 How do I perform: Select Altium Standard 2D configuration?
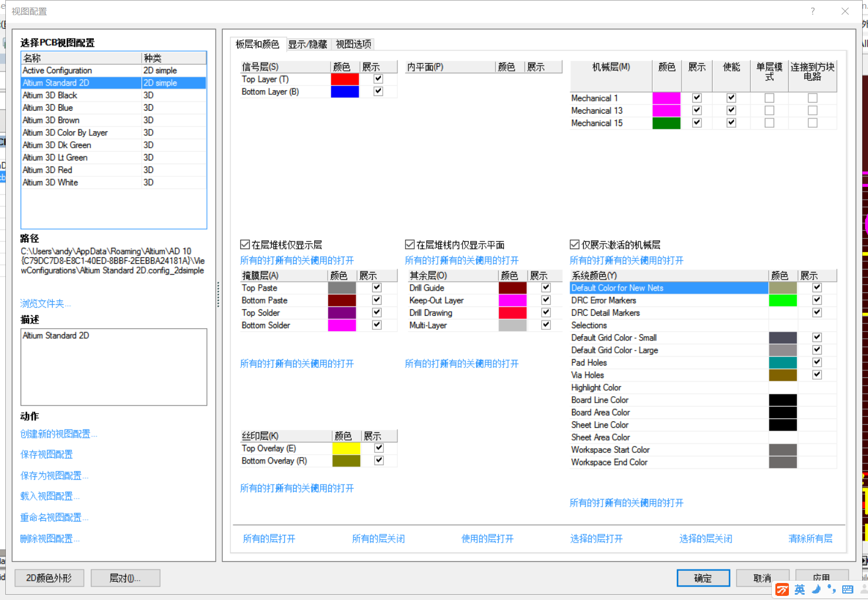click(x=114, y=83)
